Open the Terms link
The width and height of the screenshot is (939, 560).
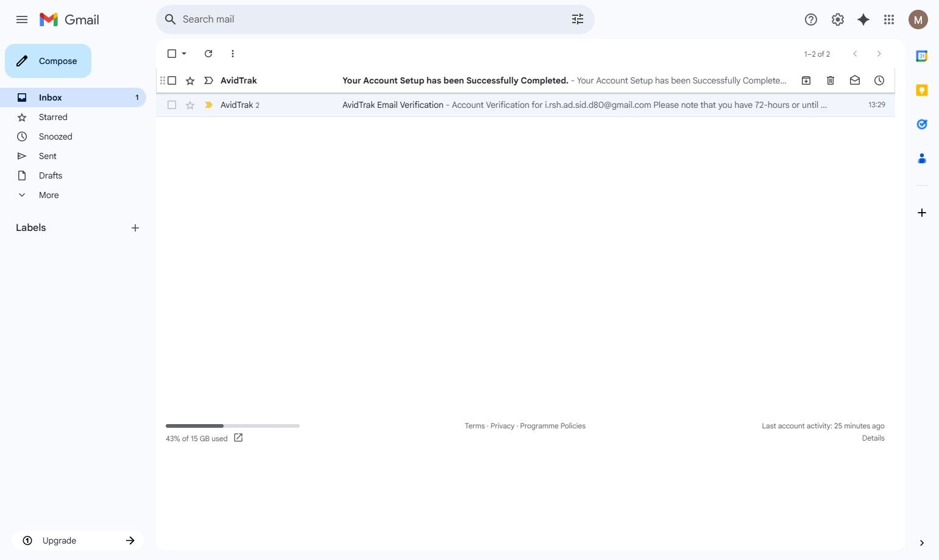click(475, 426)
